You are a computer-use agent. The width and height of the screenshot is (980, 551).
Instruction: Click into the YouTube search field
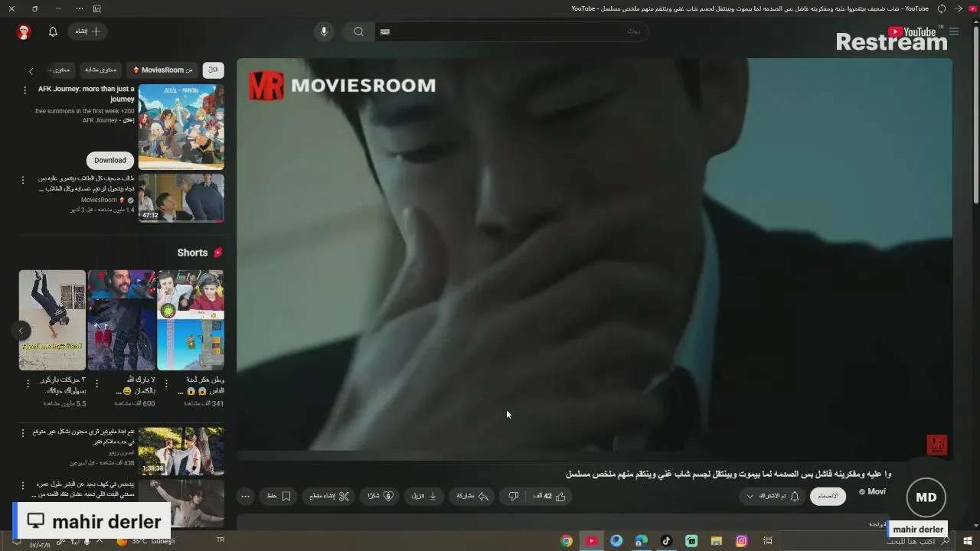[x=511, y=31]
